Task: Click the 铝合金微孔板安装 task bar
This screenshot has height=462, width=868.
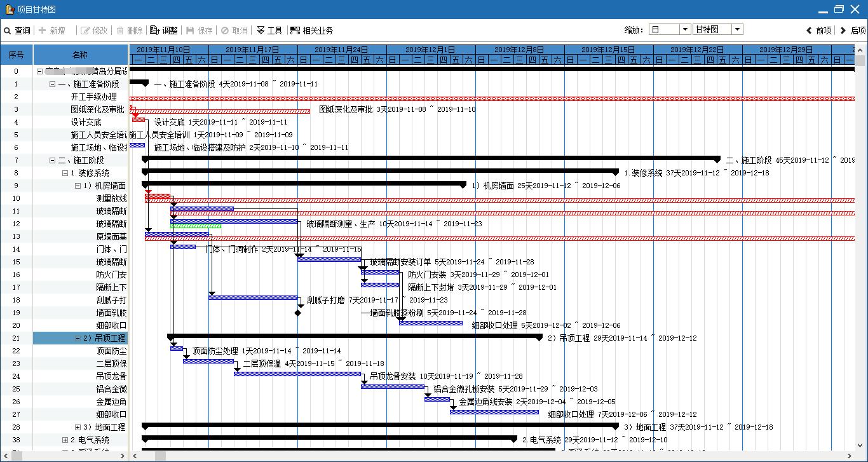Action: [393, 386]
